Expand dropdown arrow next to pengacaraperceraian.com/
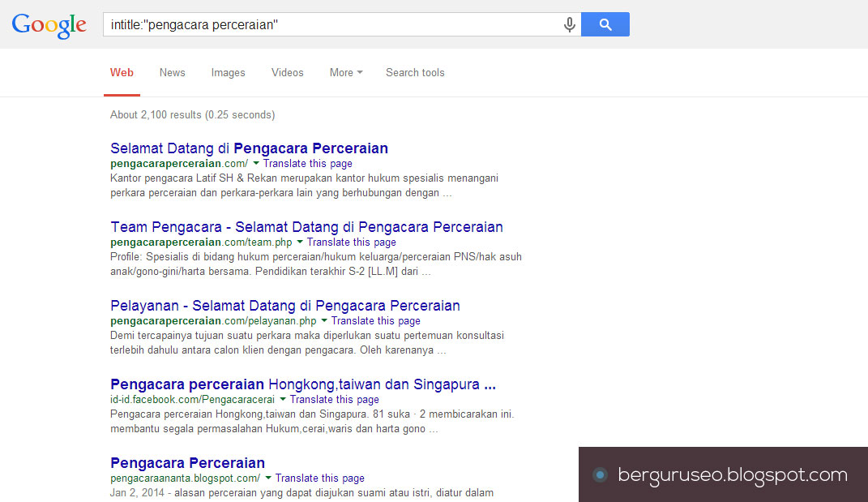 point(256,164)
